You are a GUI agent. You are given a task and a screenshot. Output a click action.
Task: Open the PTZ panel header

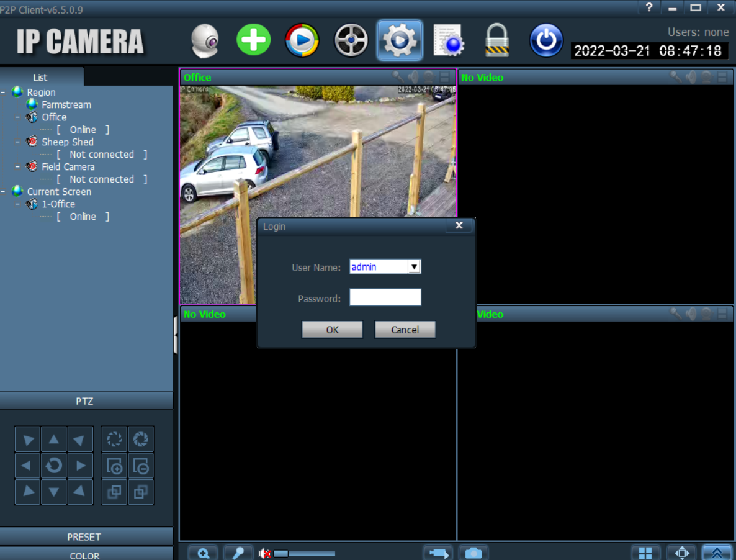tap(85, 401)
